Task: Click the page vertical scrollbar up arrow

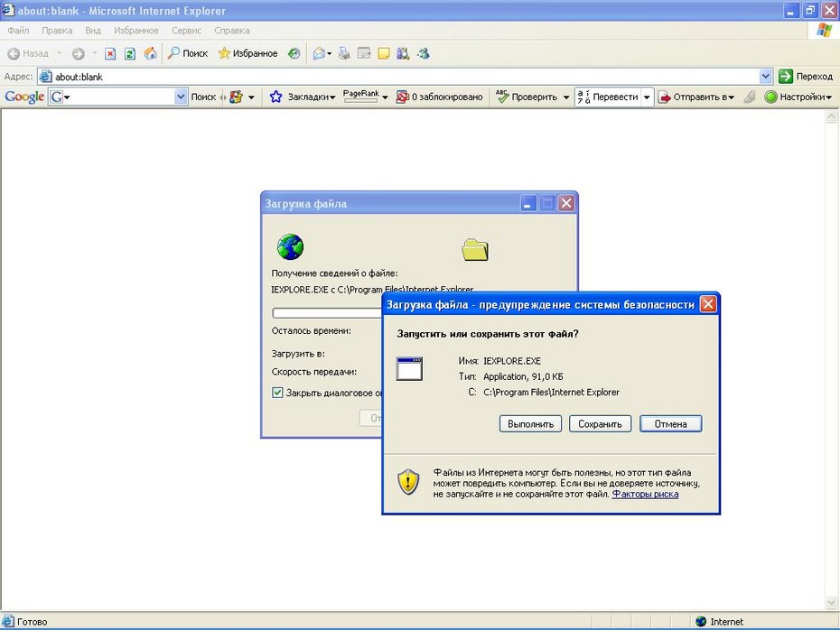Action: tap(832, 116)
